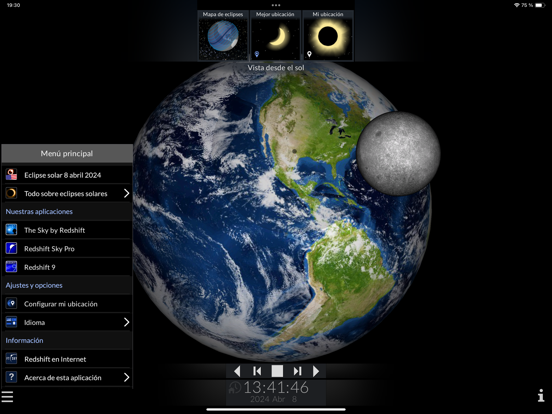Stop the eclipse animation
552x414 pixels.
click(x=277, y=371)
